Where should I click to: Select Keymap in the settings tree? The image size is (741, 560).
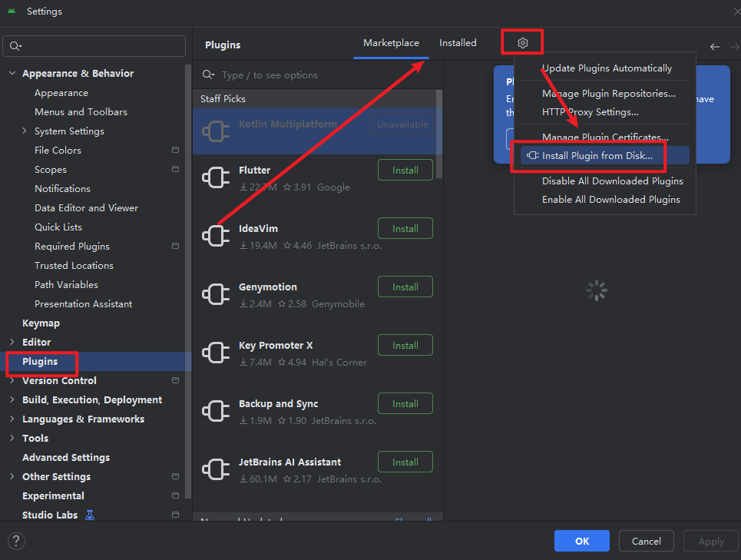[41, 323]
